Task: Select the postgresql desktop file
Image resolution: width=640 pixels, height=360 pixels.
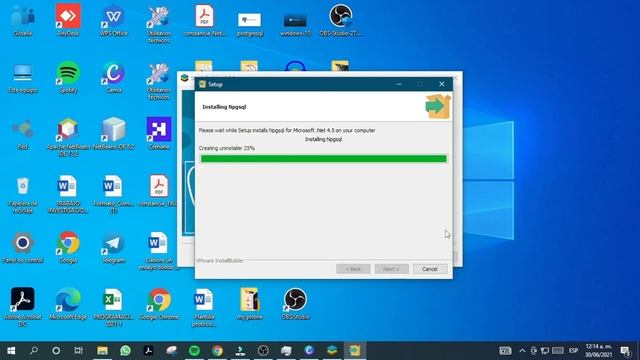Action: 249,24
